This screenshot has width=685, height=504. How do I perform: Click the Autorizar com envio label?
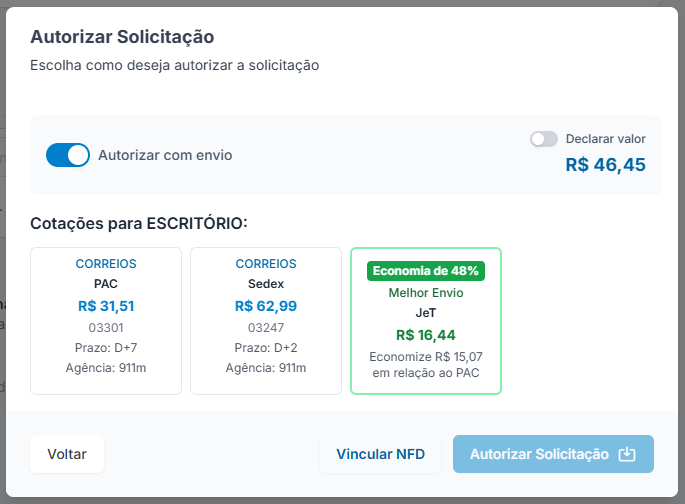pyautogui.click(x=165, y=155)
